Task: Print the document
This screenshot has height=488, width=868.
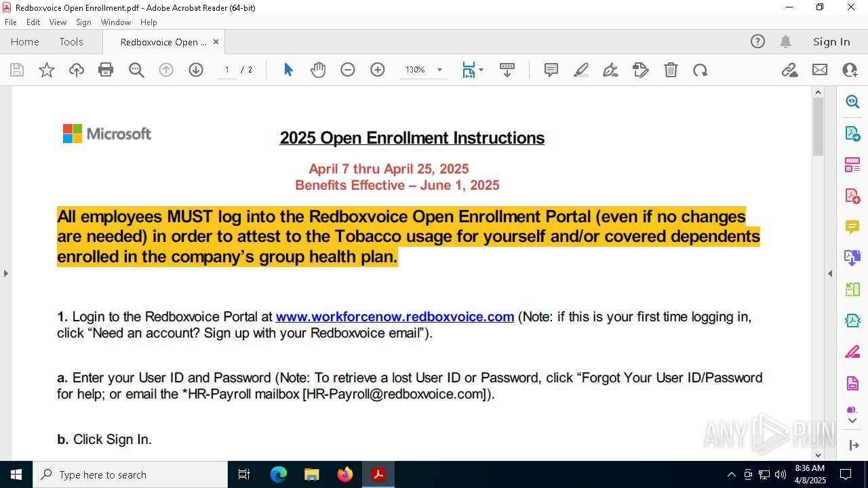Action: click(x=106, y=70)
